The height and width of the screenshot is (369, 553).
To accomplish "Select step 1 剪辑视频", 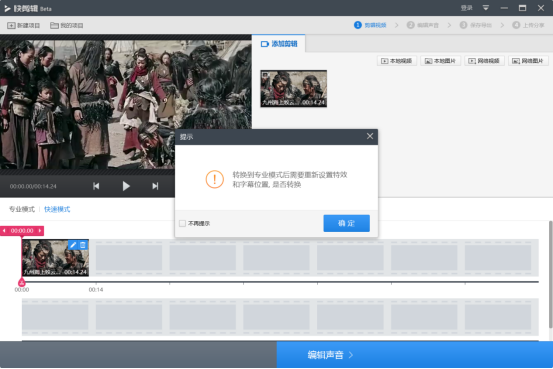I will click(x=370, y=25).
